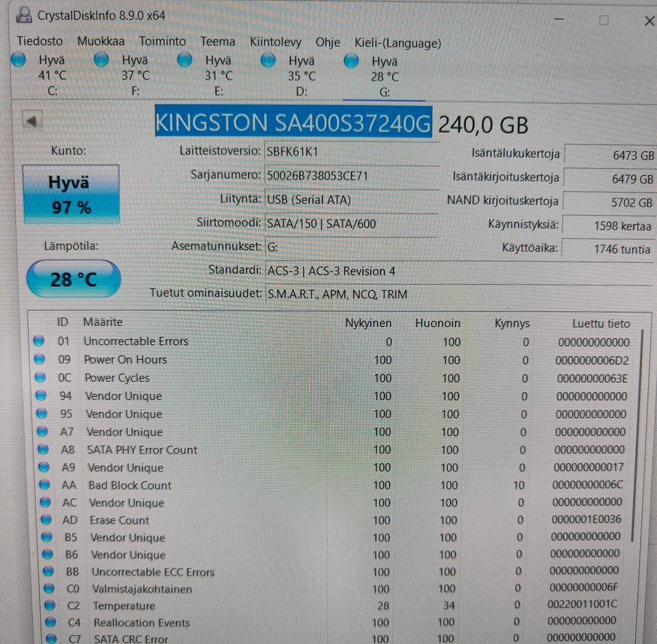657x644 pixels.
Task: Click the CrystalDiskInfo app icon in title bar
Action: tap(24, 15)
